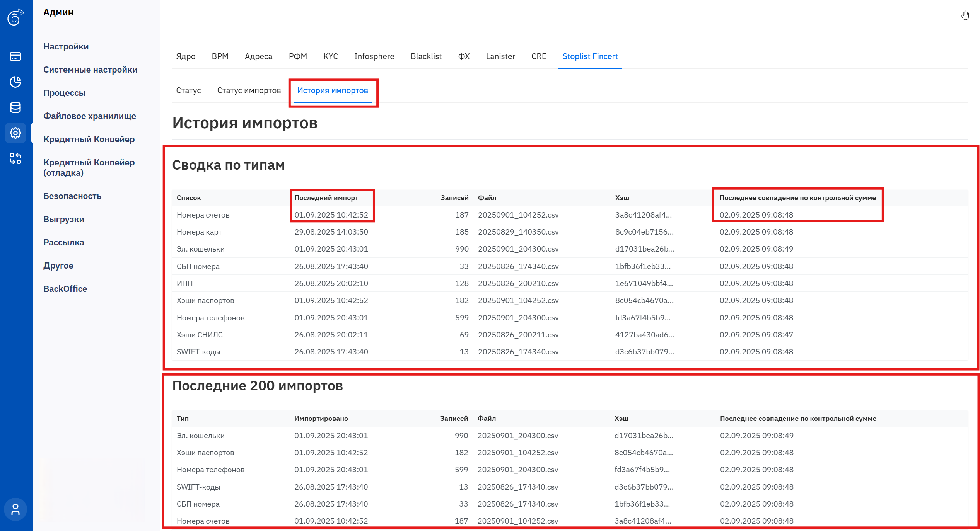
Task: Click record count 128 in ИНН row
Action: point(462,283)
